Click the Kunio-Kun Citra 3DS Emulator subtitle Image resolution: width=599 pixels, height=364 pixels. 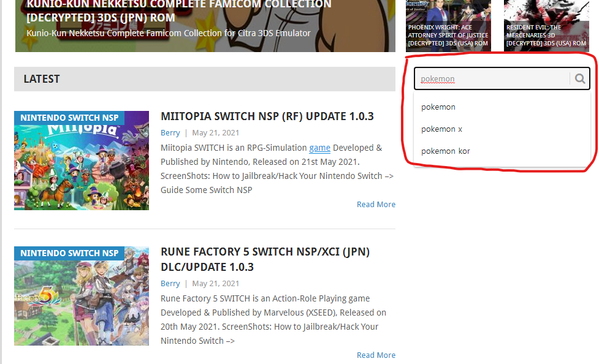click(169, 33)
